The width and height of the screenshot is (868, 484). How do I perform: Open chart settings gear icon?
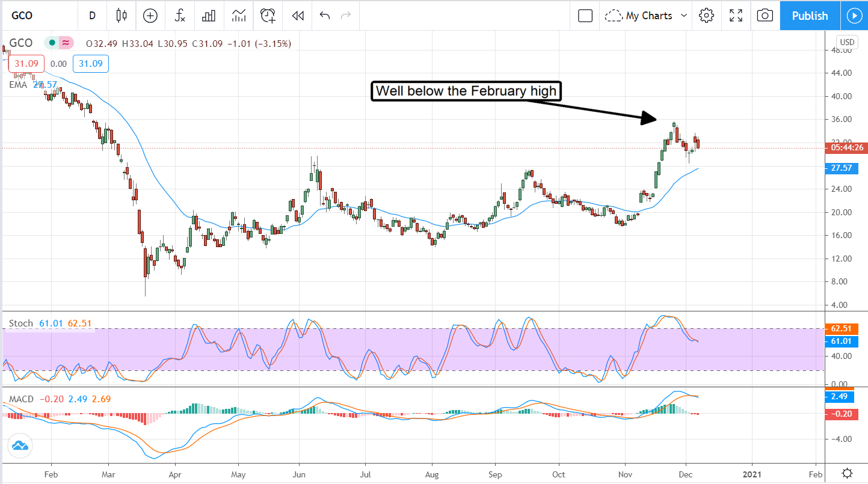pyautogui.click(x=707, y=16)
